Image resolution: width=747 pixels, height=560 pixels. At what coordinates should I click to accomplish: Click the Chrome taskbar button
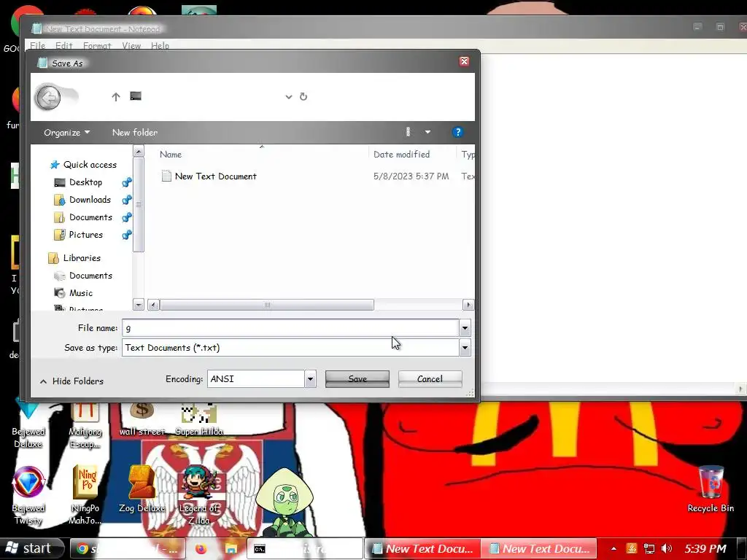[127, 548]
